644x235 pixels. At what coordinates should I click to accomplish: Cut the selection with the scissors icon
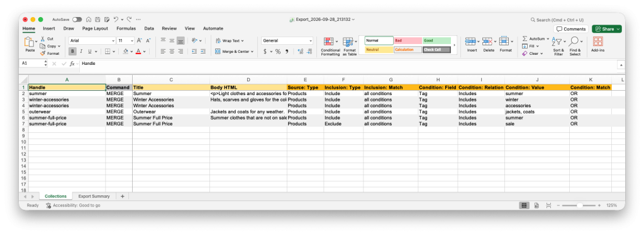pyautogui.click(x=43, y=38)
